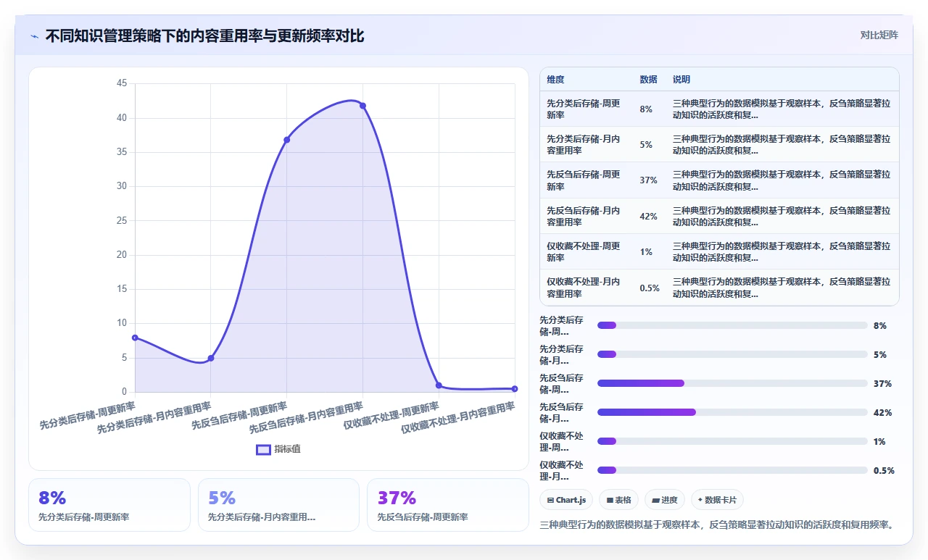The image size is (928, 560).
Task: Click the heading 不同知识管理策略下的内容重用率与更新频率对比
Action: pos(205,35)
